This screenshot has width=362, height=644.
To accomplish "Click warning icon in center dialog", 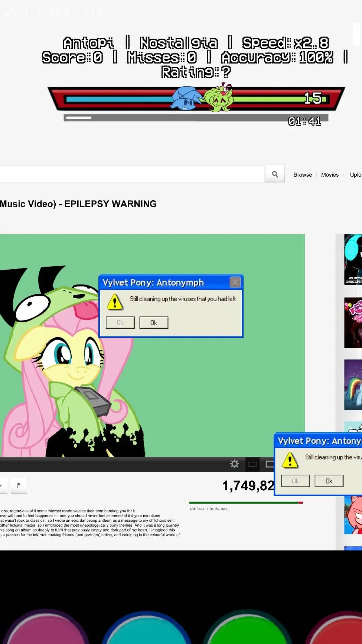I will 115,302.
